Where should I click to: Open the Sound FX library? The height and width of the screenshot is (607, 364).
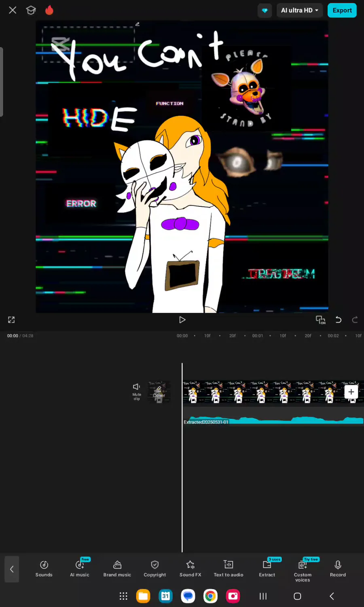(190, 569)
